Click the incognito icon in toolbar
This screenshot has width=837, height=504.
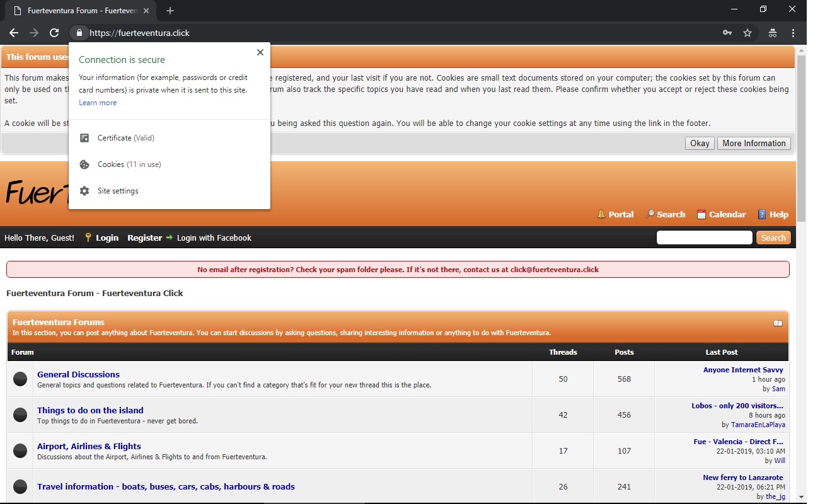pos(772,33)
